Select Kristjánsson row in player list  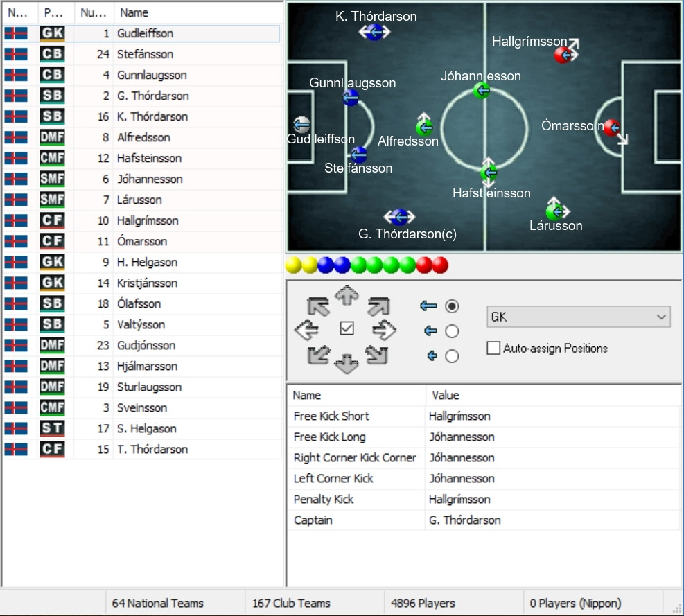coord(141,283)
